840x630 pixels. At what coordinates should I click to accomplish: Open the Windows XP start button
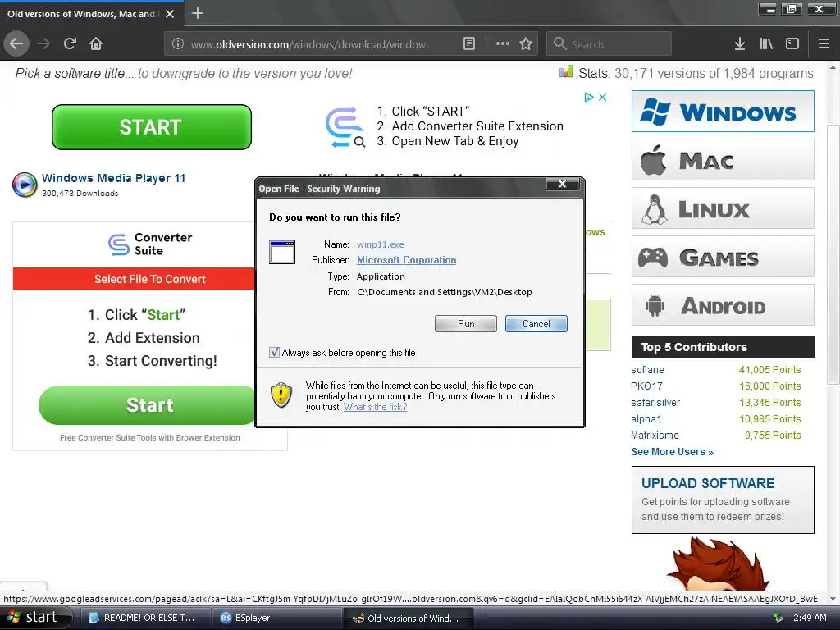tap(34, 618)
